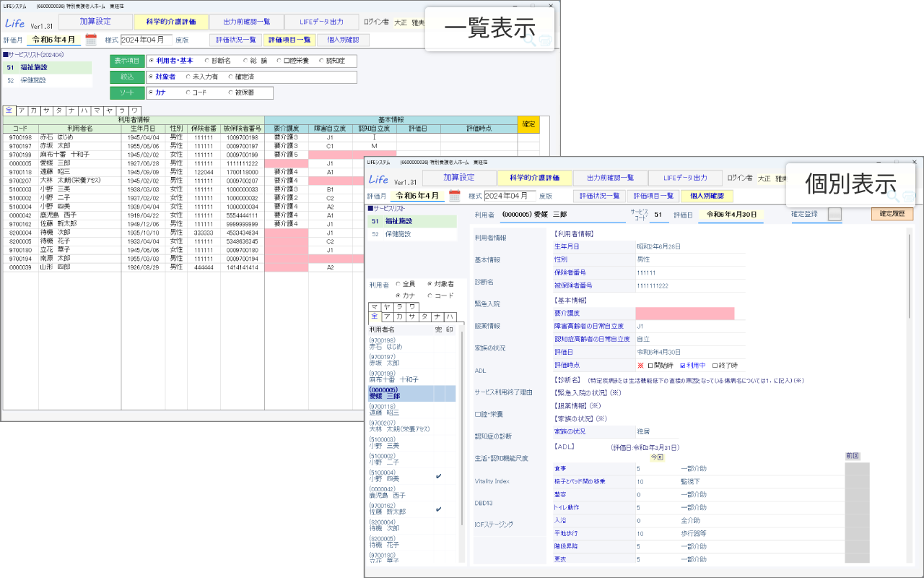Open LIFEデータ出力 in list window
This screenshot has height=578, width=924.
coord(321,22)
